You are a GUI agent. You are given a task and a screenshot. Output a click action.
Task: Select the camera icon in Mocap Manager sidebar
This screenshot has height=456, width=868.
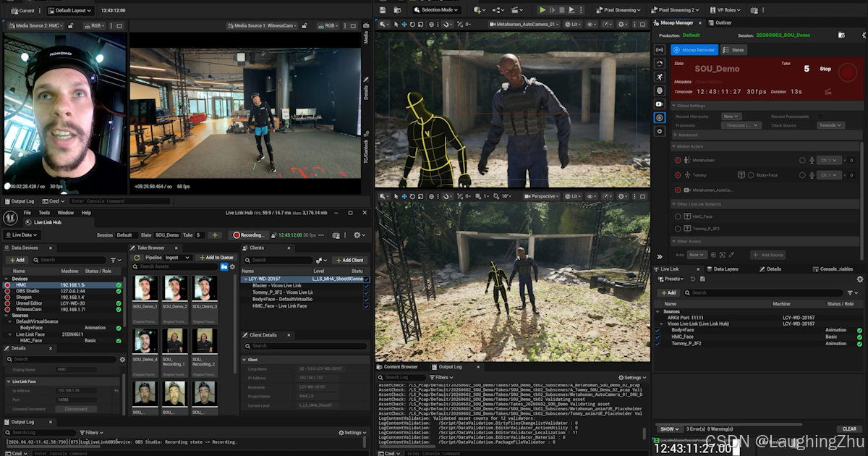coord(660,104)
